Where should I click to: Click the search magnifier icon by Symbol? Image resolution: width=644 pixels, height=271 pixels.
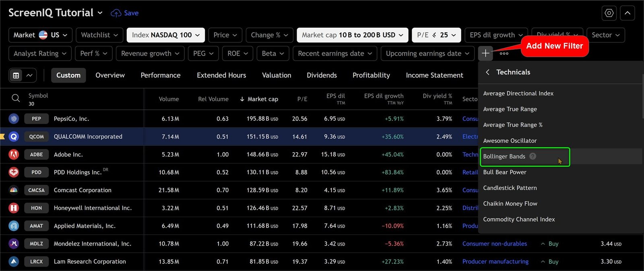15,98
